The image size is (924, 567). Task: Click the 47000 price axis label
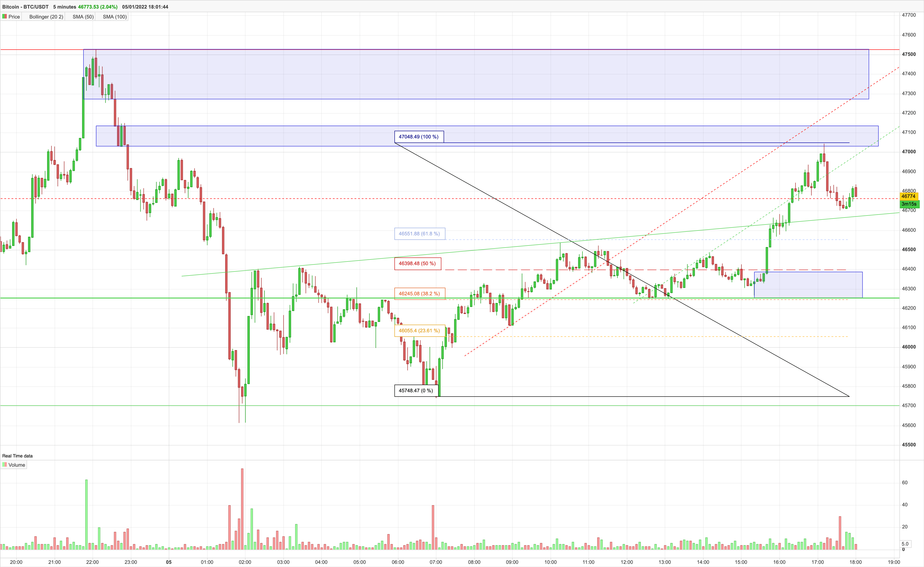(909, 152)
